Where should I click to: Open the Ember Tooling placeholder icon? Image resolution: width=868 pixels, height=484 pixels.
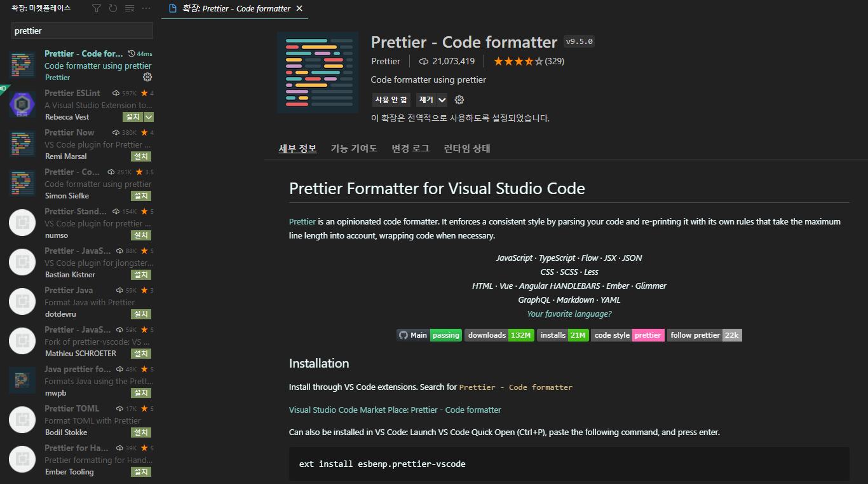pos(22,459)
